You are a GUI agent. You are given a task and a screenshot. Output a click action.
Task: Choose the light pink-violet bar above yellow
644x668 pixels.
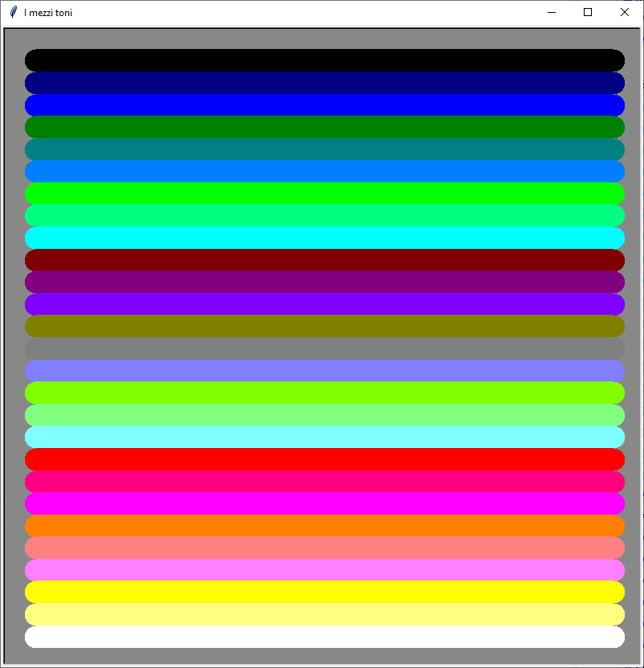coord(324,570)
